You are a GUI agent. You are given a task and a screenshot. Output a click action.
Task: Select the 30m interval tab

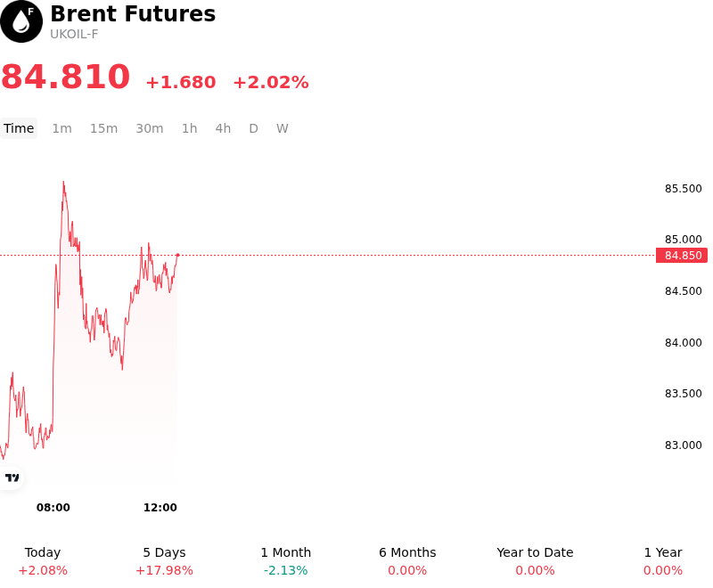[x=150, y=128]
